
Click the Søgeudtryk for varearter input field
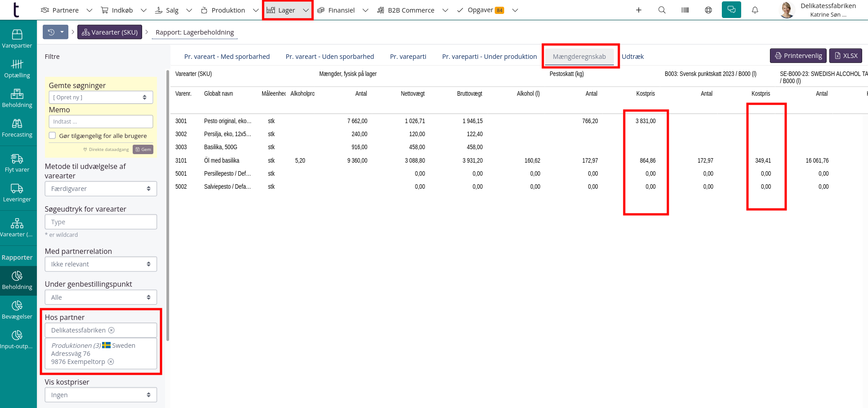click(101, 222)
